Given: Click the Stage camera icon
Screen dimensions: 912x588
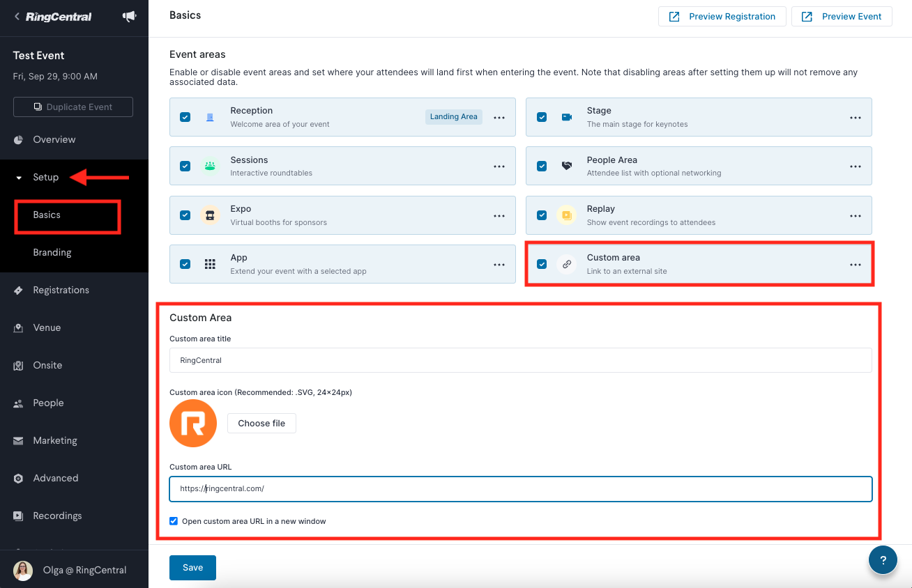Looking at the screenshot, I should pyautogui.click(x=566, y=117).
